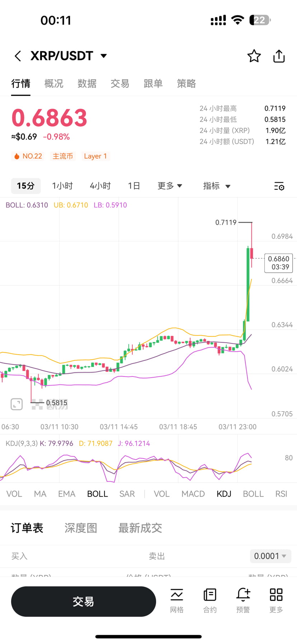This screenshot has width=297, height=644.
Task: Tap the 主流币 tag
Action: click(63, 156)
